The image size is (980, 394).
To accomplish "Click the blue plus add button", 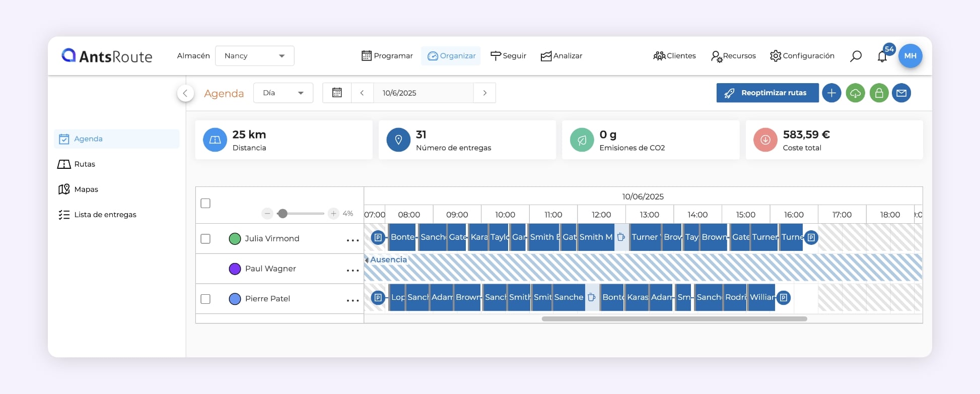I will (x=831, y=93).
